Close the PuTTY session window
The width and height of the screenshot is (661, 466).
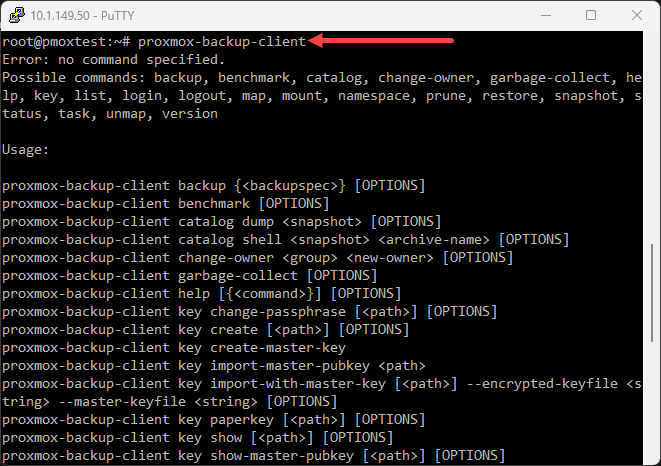(x=637, y=15)
